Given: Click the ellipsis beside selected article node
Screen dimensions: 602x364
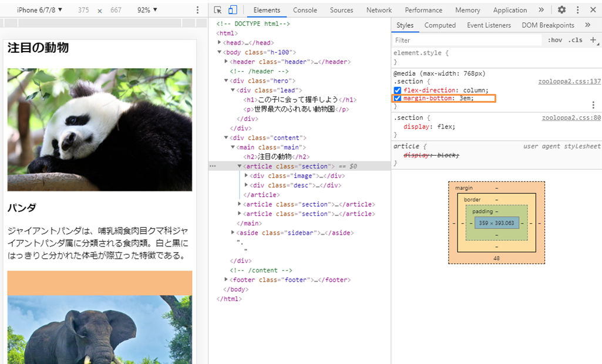Looking at the screenshot, I should (213, 166).
